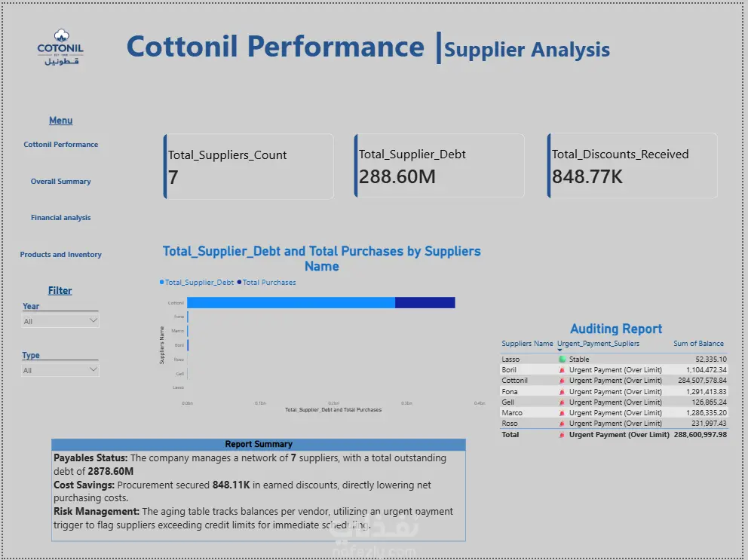This screenshot has width=748, height=560.
Task: Click Stable status text for Lasso
Action: point(579,360)
